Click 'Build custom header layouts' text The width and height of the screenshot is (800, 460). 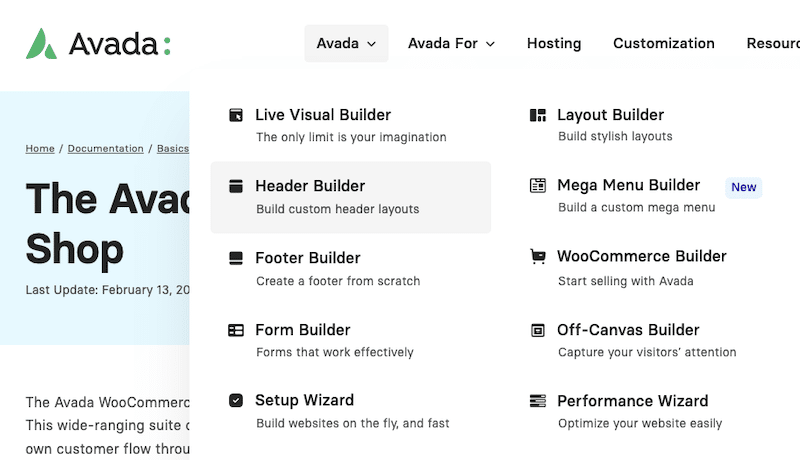[337, 209]
